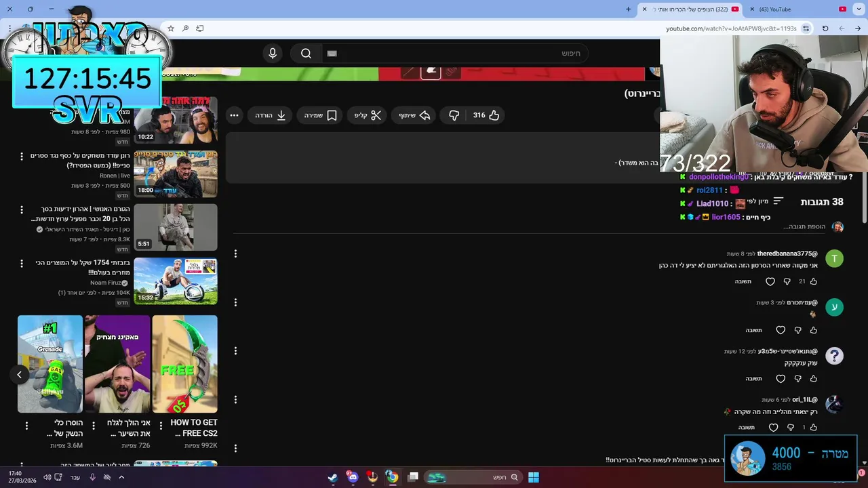
Task: Reply to ori_1IL's comment
Action: pos(747,428)
